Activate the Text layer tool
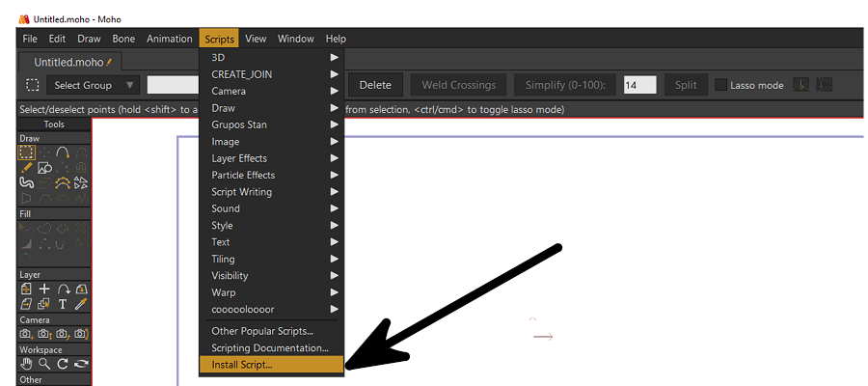The image size is (868, 386). [63, 304]
